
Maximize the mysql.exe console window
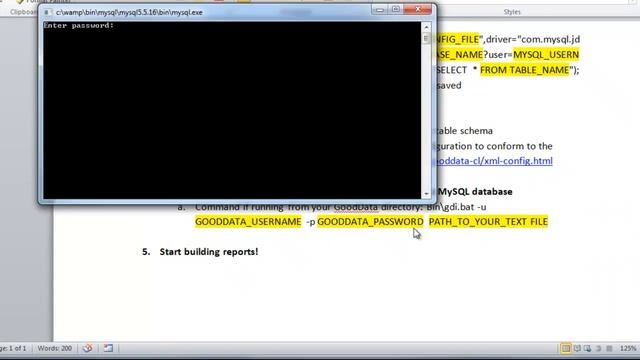(396, 9)
